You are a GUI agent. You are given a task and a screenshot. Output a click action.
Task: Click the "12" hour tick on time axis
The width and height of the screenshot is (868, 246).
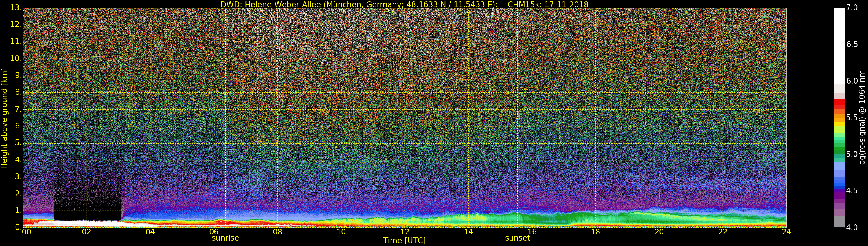pyautogui.click(x=405, y=232)
